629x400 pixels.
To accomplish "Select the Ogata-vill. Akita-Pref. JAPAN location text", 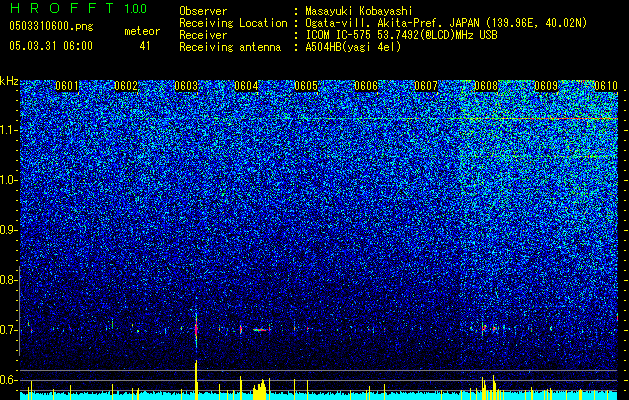I will (446, 23).
